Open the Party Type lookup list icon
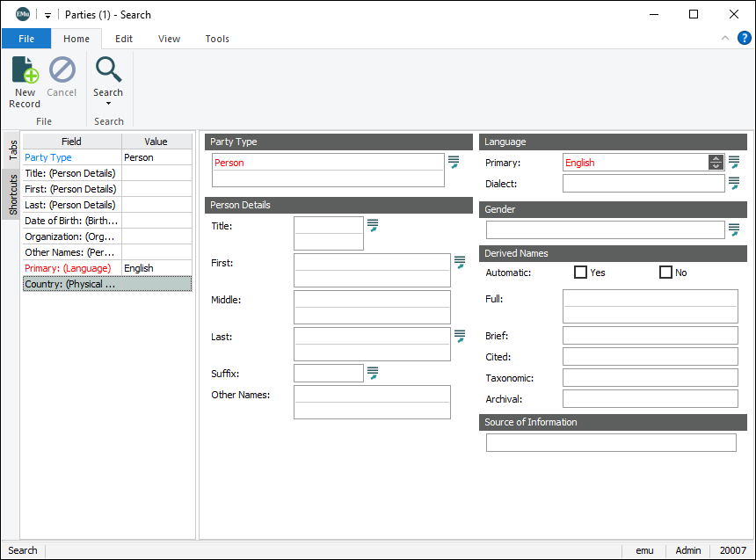The image size is (756, 560). click(x=454, y=162)
